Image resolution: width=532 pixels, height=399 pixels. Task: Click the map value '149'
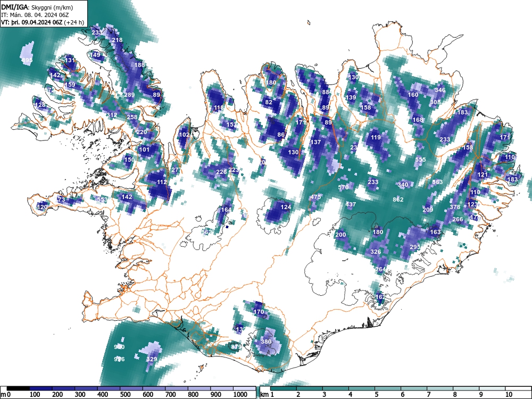pyautogui.click(x=95, y=55)
